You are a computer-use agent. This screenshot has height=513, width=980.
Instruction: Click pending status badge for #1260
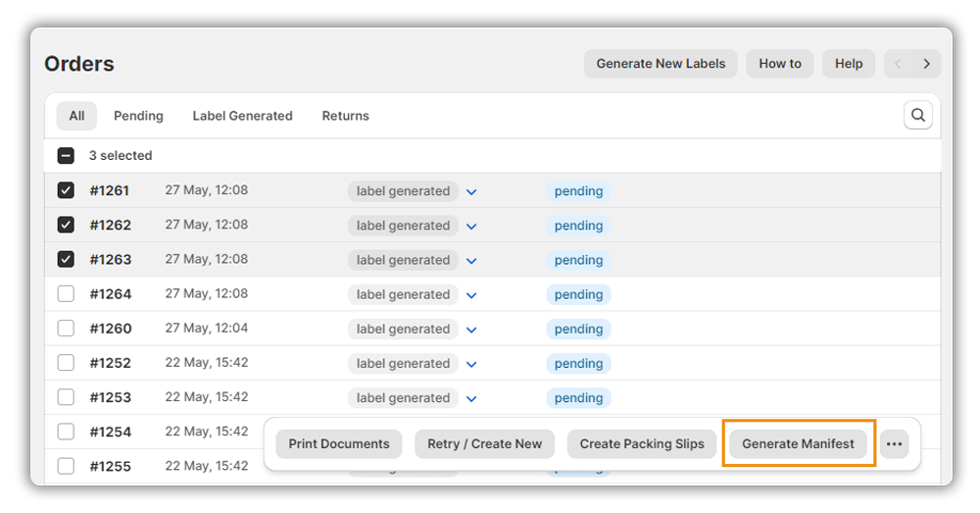(x=579, y=329)
